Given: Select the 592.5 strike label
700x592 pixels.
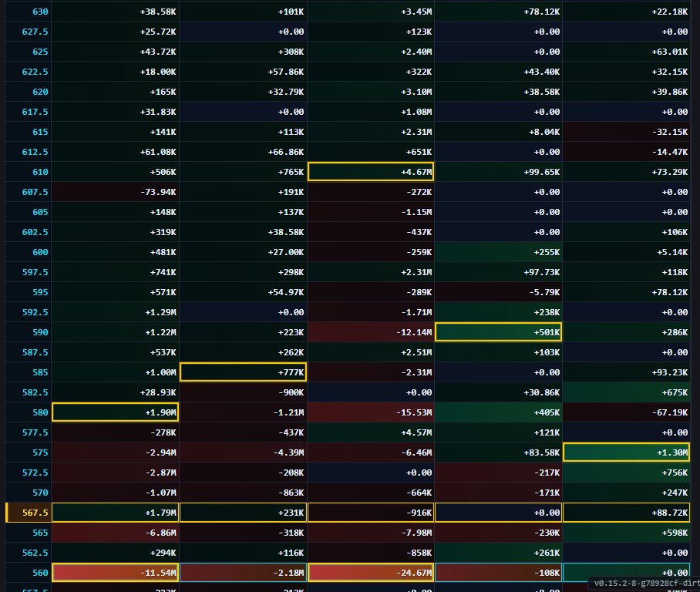Looking at the screenshot, I should pyautogui.click(x=35, y=312).
